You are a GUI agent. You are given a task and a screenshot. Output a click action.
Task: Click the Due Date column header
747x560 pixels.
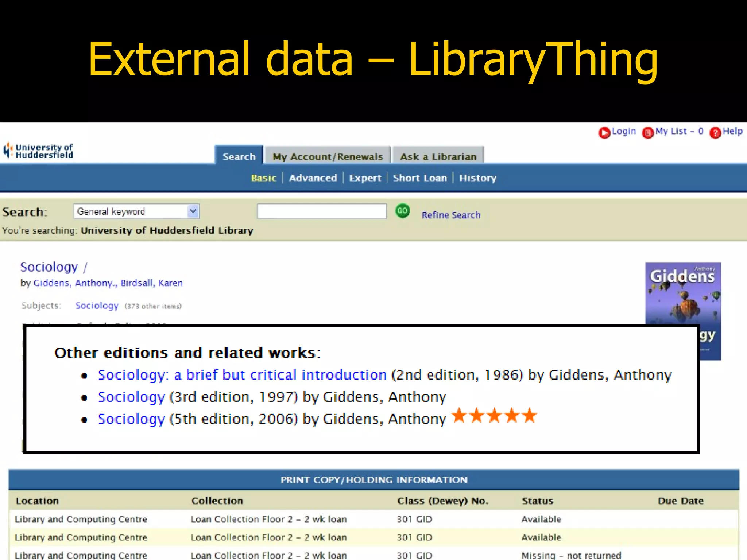(681, 501)
